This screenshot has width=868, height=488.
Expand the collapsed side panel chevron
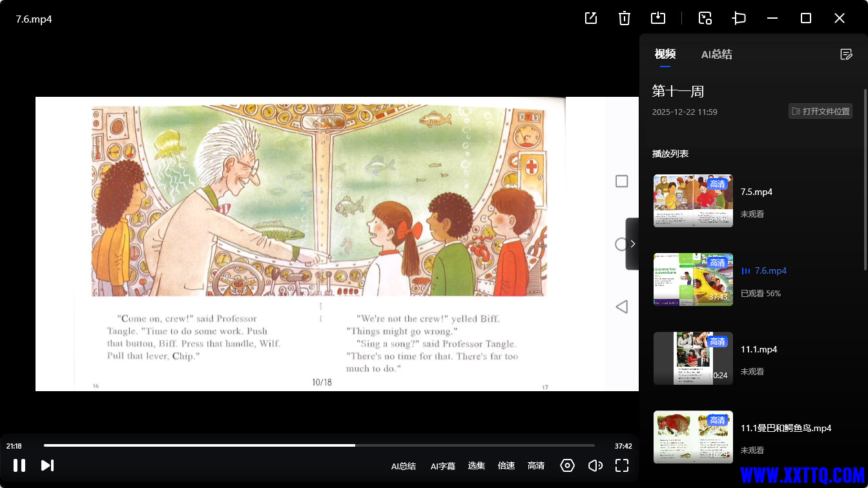632,244
